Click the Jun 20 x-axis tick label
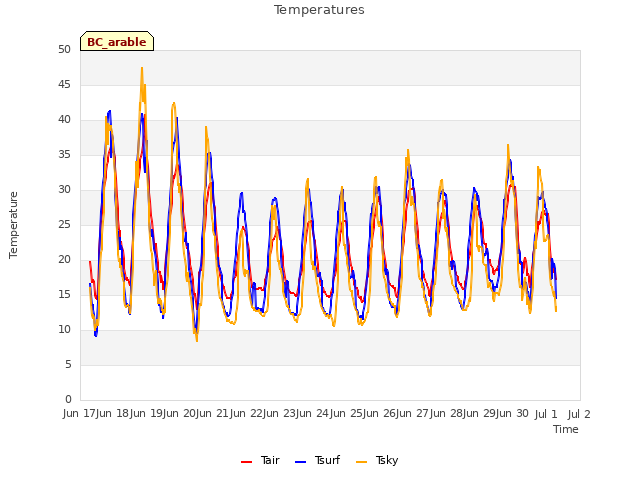Image resolution: width=640 pixels, height=480 pixels. tap(181, 414)
